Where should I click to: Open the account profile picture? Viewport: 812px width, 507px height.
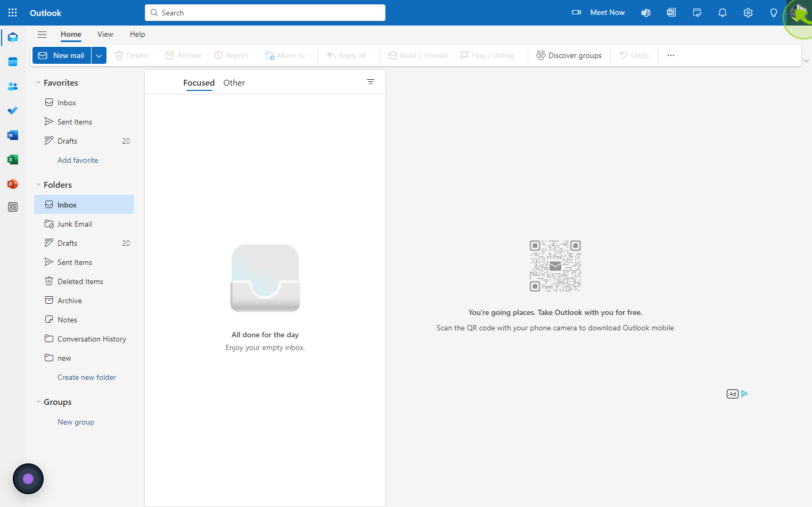799,13
